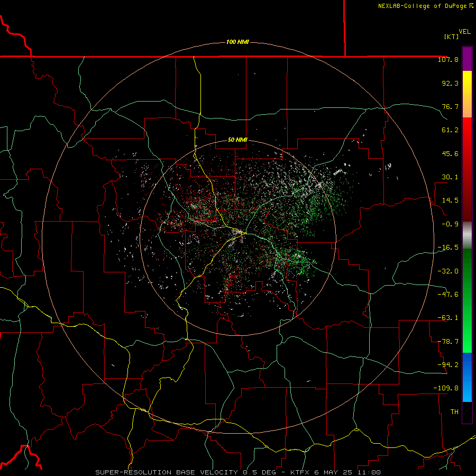Viewport: 476px width, 476px height.
Task: Click the 100 NMI range ring label
Action: coord(237,42)
